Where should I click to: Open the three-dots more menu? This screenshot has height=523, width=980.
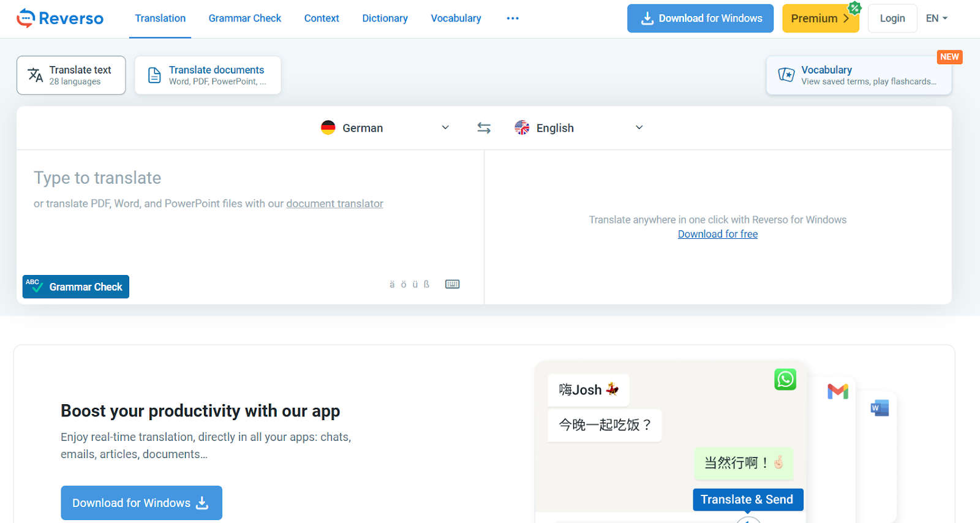click(x=513, y=18)
